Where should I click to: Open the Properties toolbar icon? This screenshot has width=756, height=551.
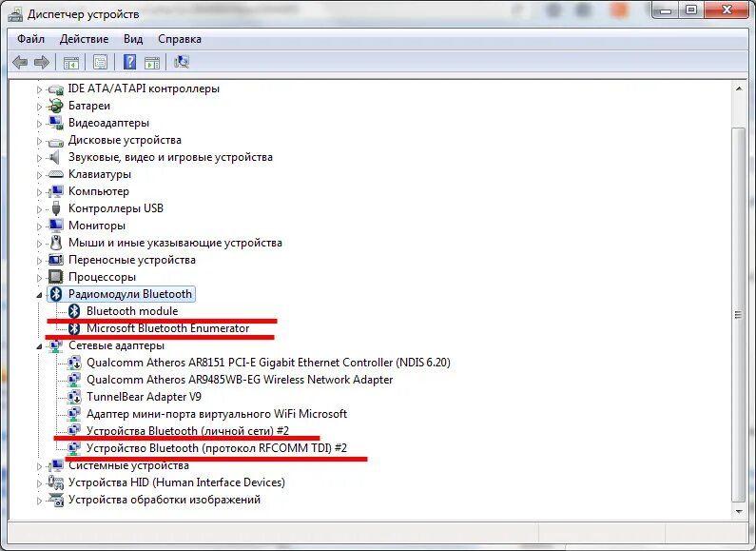tap(100, 62)
